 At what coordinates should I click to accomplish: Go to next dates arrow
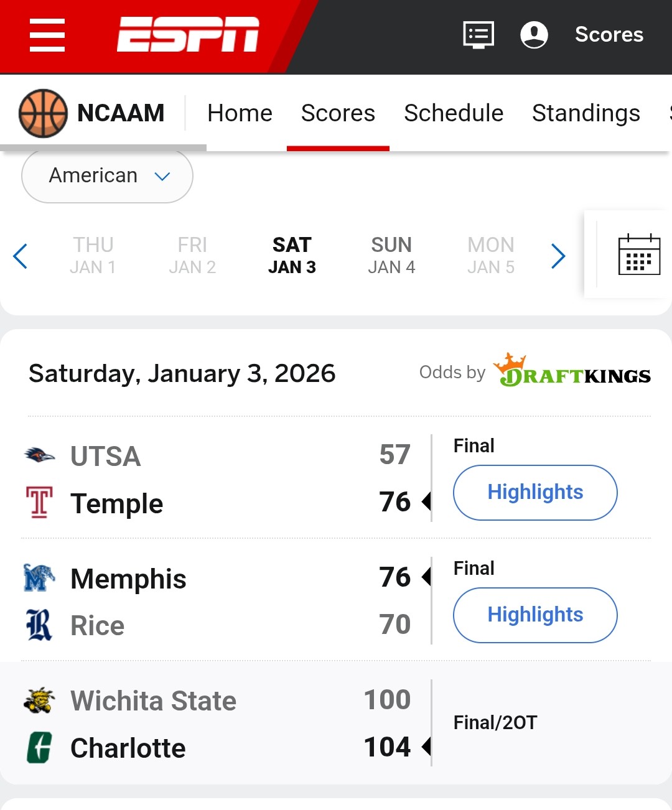pos(558,256)
